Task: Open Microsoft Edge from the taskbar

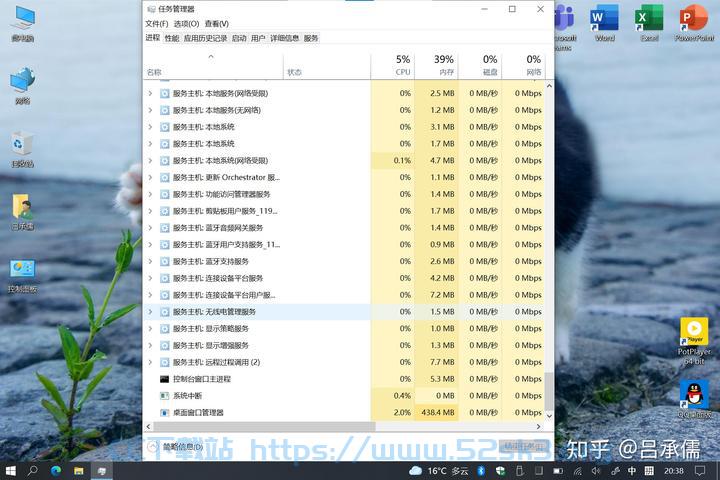Action: (56, 471)
